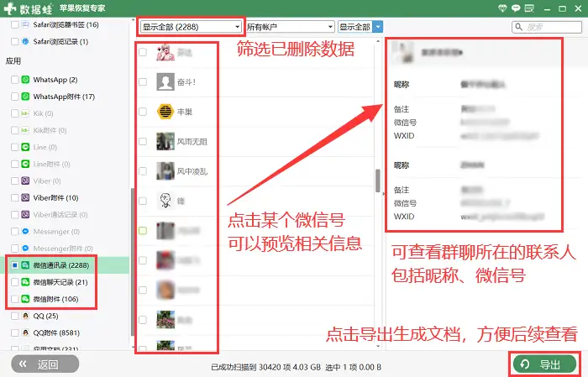Select 微信聊天记录 (21) category
The image size is (588, 377).
(60, 282)
